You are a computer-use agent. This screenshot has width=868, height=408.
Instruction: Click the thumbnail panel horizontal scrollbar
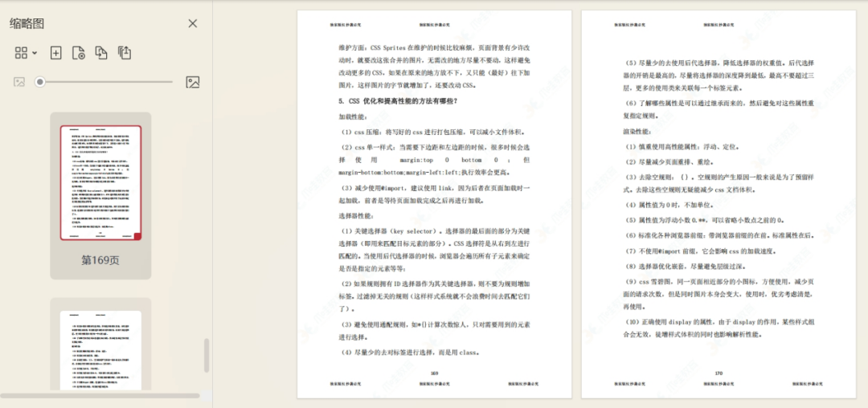pyautogui.click(x=100, y=396)
